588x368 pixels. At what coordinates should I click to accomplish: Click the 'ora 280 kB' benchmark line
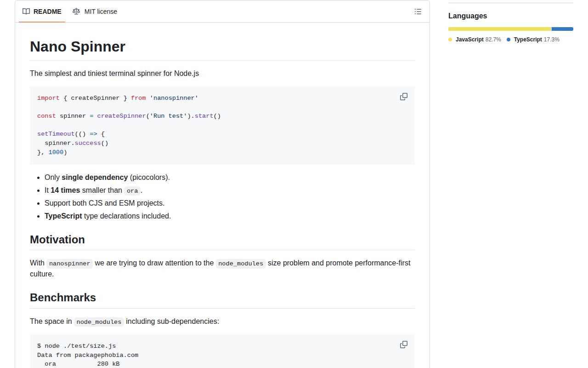click(x=82, y=364)
